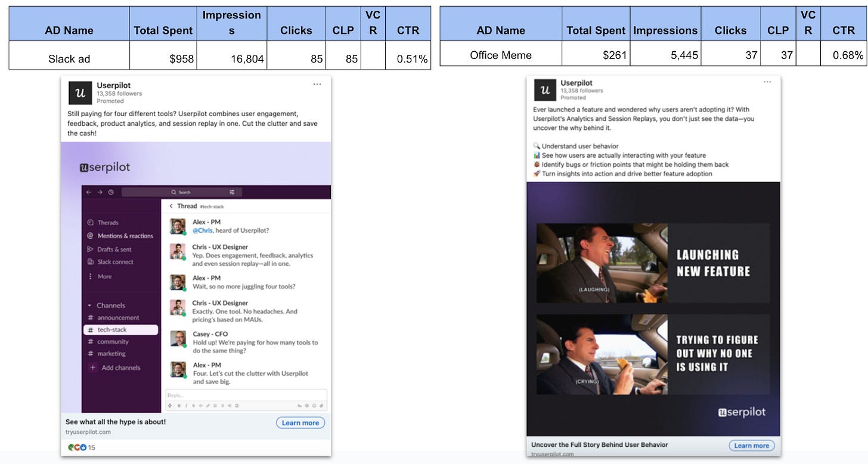Click the '$261' total spent cell

(596, 55)
